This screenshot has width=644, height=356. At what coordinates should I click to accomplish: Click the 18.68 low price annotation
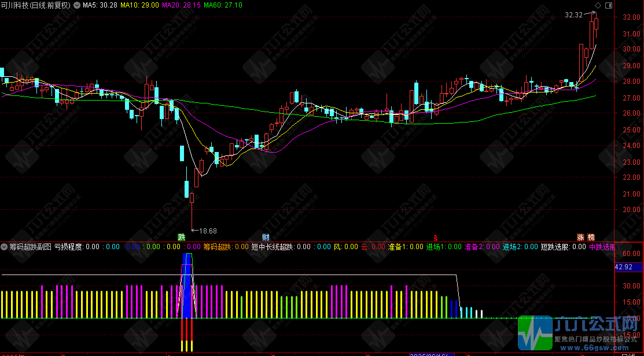pyautogui.click(x=208, y=231)
